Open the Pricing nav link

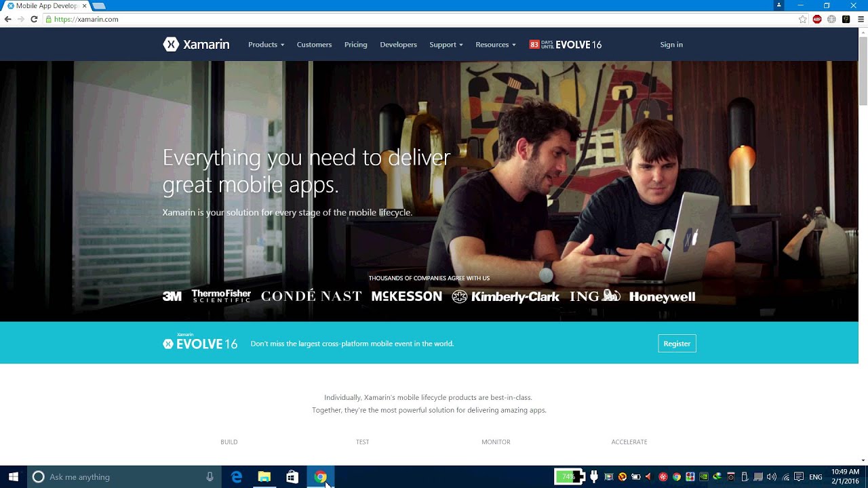(355, 45)
